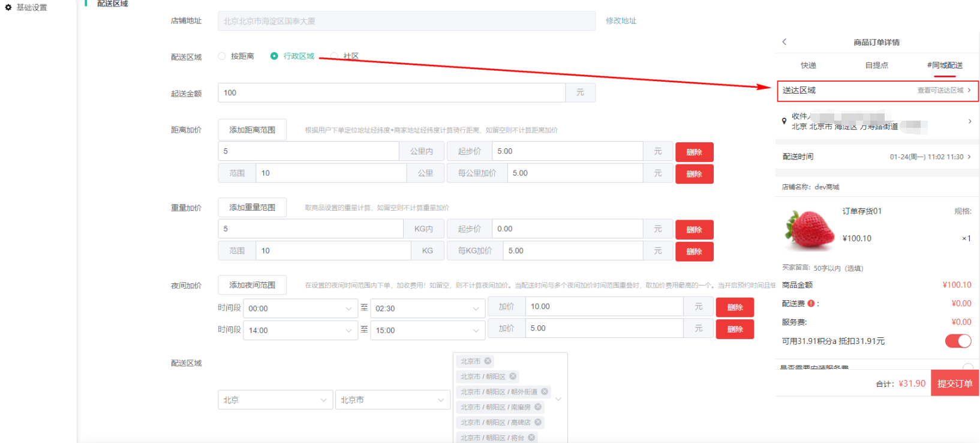Remove the 朝外街道 area tag

(545, 391)
